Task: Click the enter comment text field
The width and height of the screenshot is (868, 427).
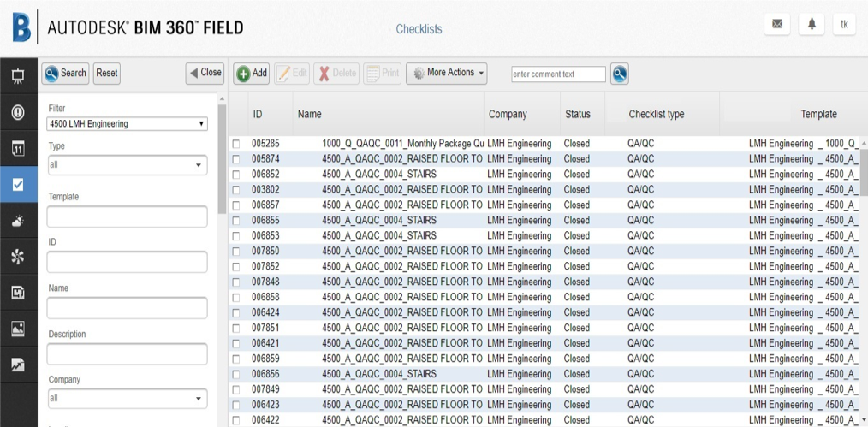Action: pyautogui.click(x=558, y=74)
